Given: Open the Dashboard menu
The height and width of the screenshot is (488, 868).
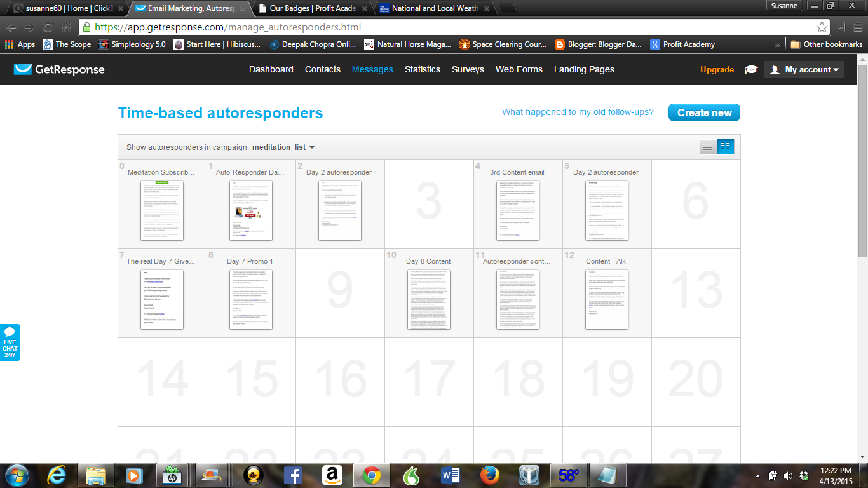Looking at the screenshot, I should [271, 69].
